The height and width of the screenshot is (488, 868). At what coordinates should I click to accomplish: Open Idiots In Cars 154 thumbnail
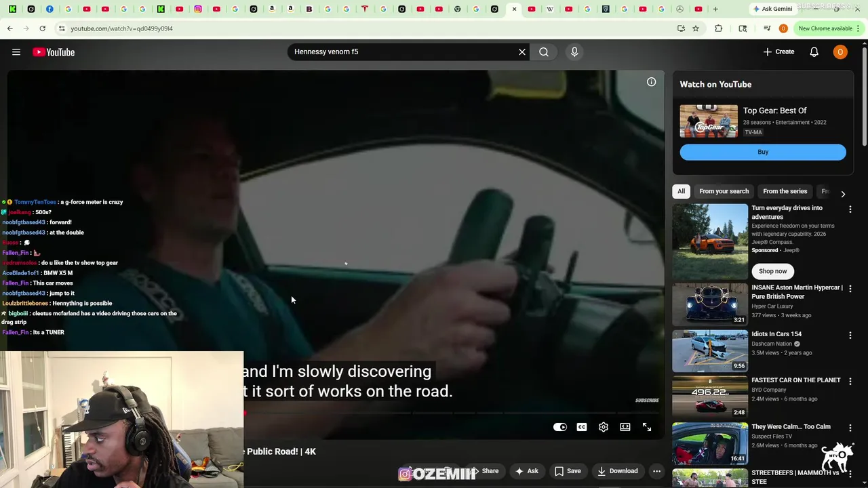click(710, 351)
